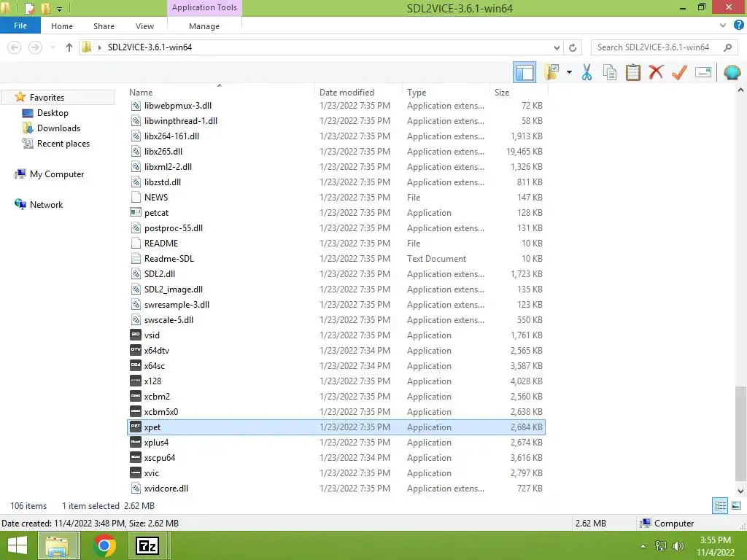Open Google Chrome from the taskbar

click(x=104, y=545)
